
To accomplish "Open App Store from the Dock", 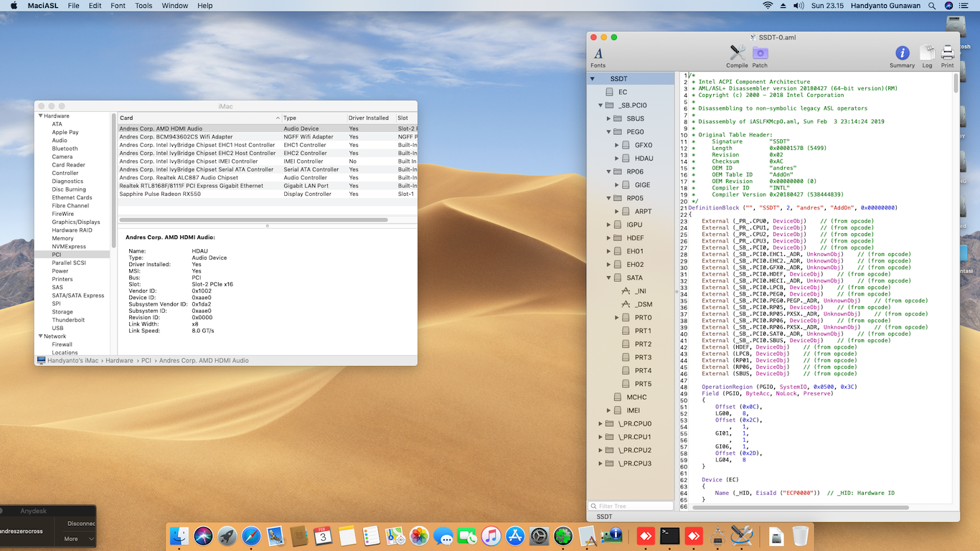I will click(x=515, y=535).
